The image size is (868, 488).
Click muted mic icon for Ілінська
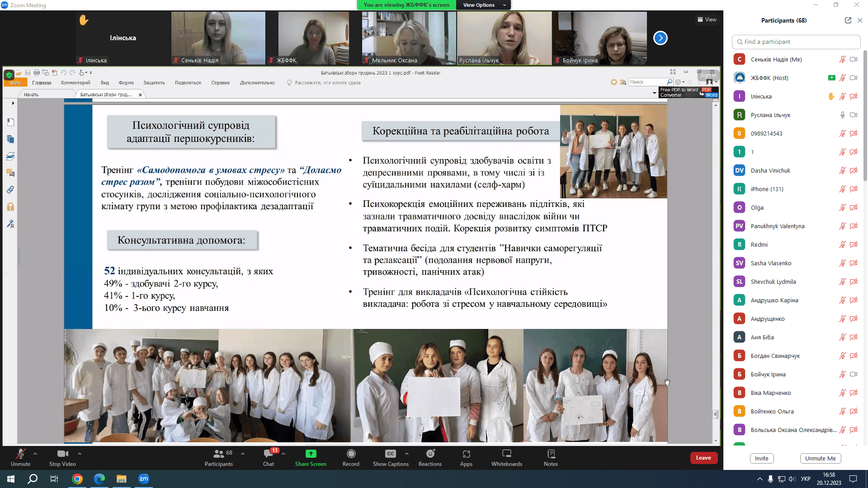[843, 96]
